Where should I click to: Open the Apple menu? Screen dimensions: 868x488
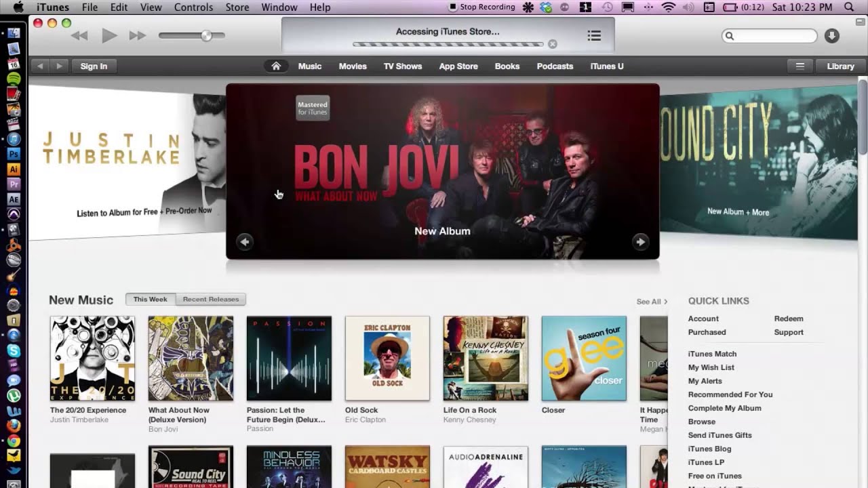coord(18,7)
